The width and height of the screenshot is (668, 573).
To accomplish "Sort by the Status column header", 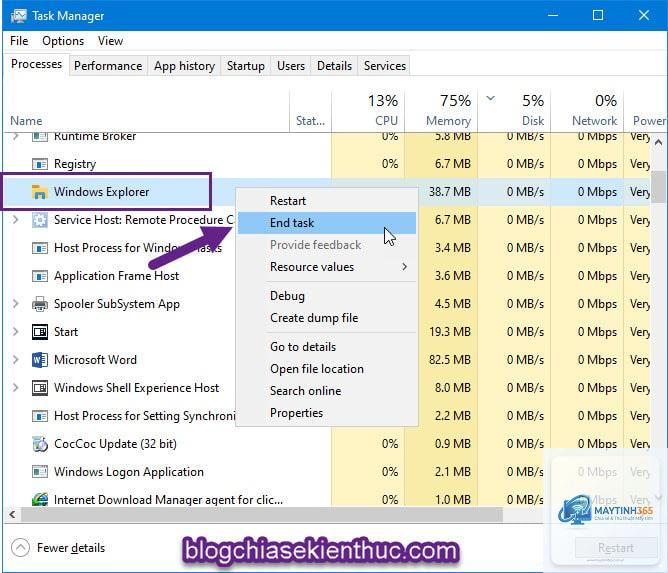I will tap(311, 111).
